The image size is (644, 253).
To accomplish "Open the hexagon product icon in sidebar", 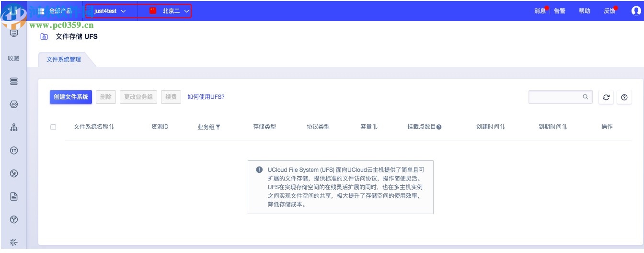I will click(14, 104).
